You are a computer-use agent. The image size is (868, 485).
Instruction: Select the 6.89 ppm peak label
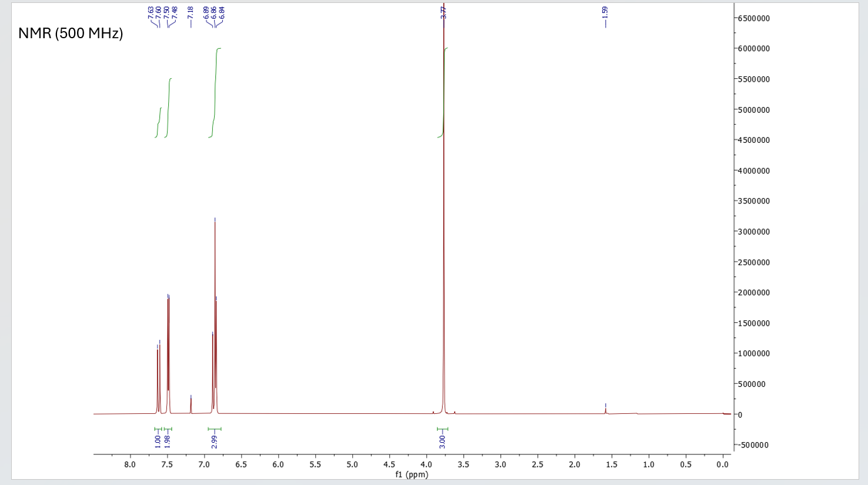coord(207,12)
